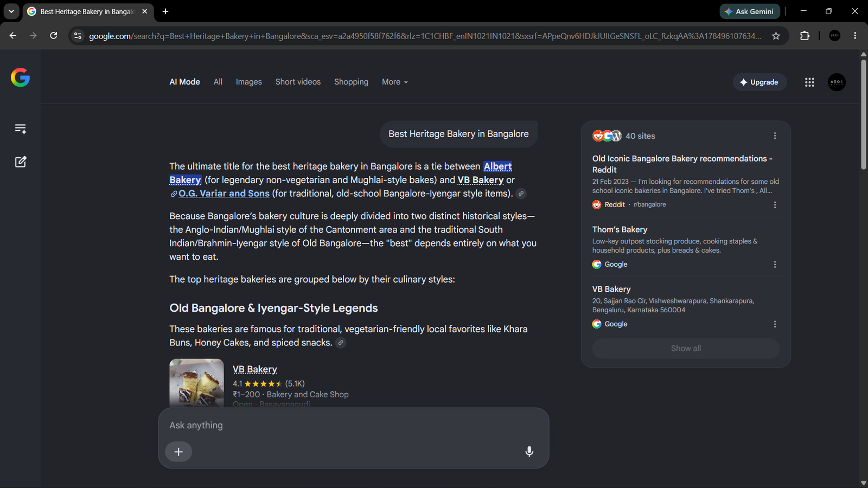The image size is (868, 488).
Task: Go back to the previous page
Action: point(13,36)
